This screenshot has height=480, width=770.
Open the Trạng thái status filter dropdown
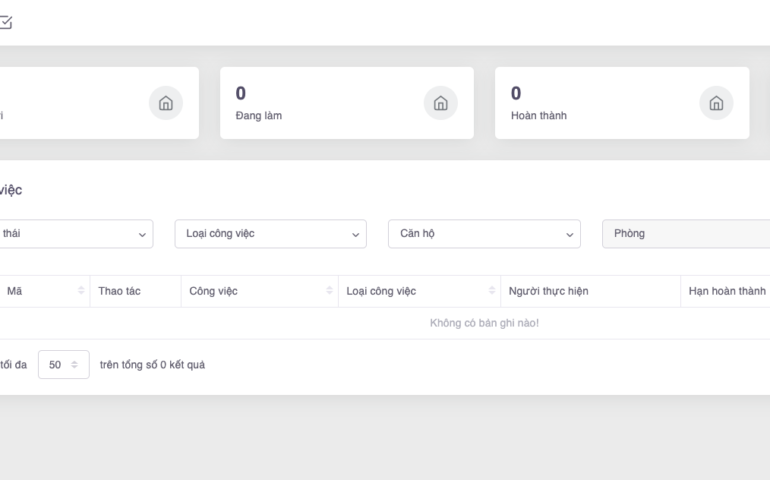(x=75, y=233)
